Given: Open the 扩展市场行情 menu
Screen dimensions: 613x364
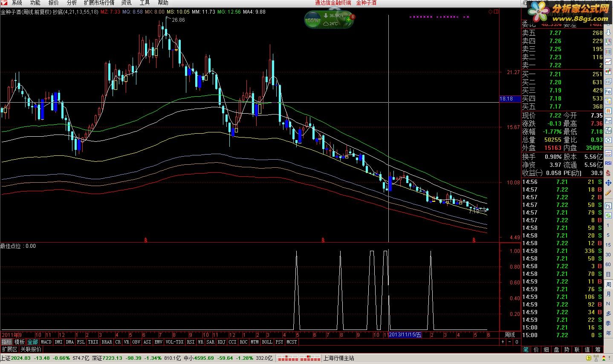Looking at the screenshot, I should click(x=99, y=3).
